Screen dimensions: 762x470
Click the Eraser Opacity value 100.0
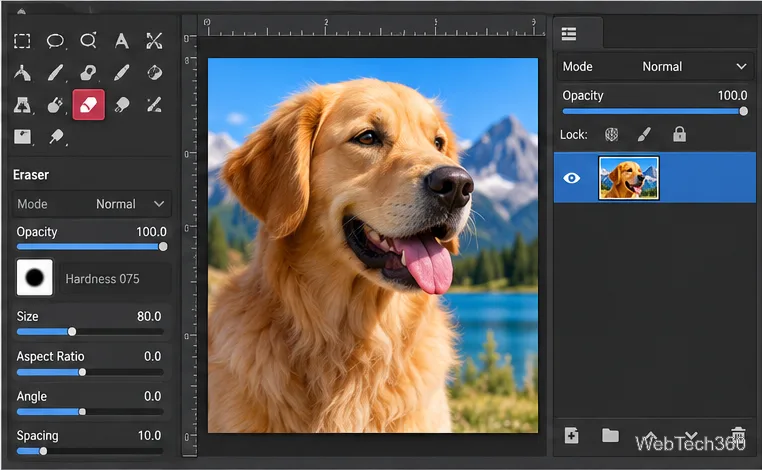pos(151,232)
